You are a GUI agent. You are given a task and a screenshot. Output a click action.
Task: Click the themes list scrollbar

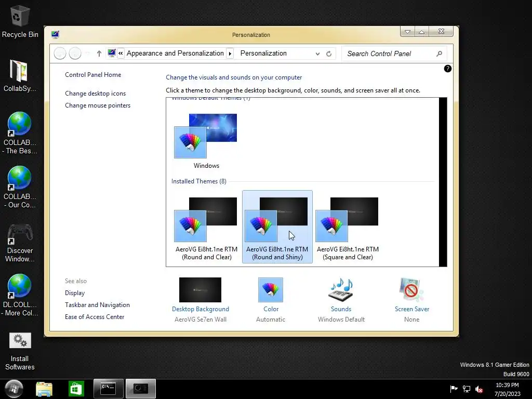coord(443,182)
